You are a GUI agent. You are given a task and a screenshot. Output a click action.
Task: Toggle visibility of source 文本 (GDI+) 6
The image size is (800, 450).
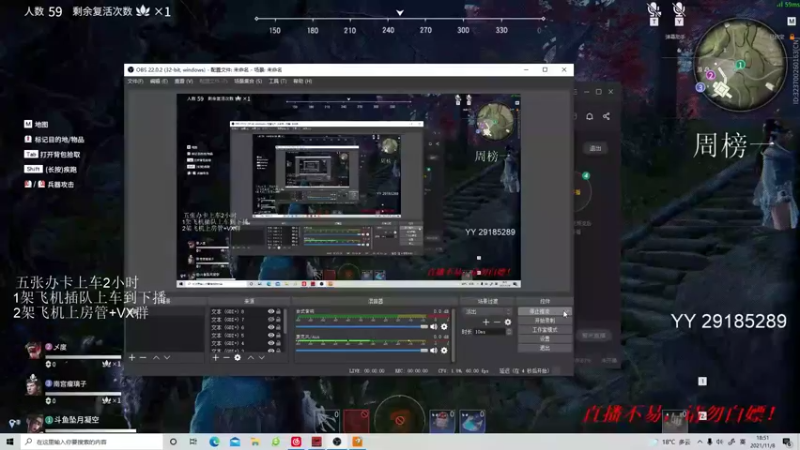[x=271, y=327]
